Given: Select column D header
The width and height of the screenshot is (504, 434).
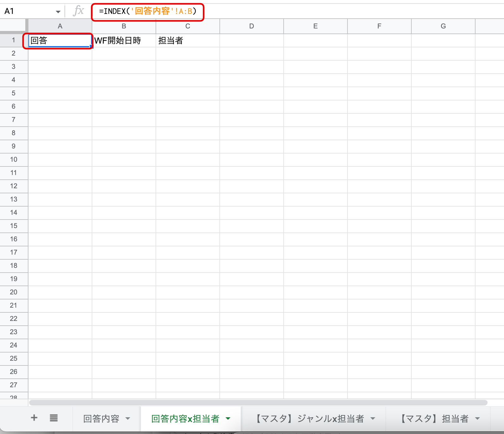Looking at the screenshot, I should pyautogui.click(x=252, y=26).
